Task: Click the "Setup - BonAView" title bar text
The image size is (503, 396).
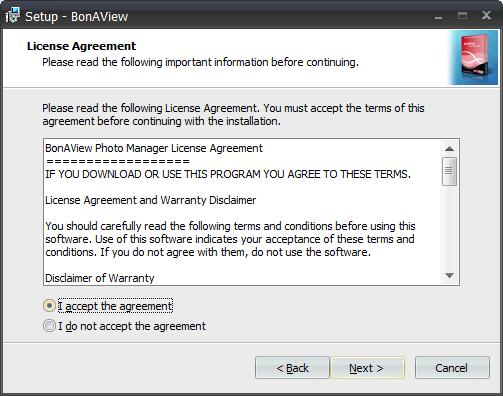Action: tap(77, 17)
